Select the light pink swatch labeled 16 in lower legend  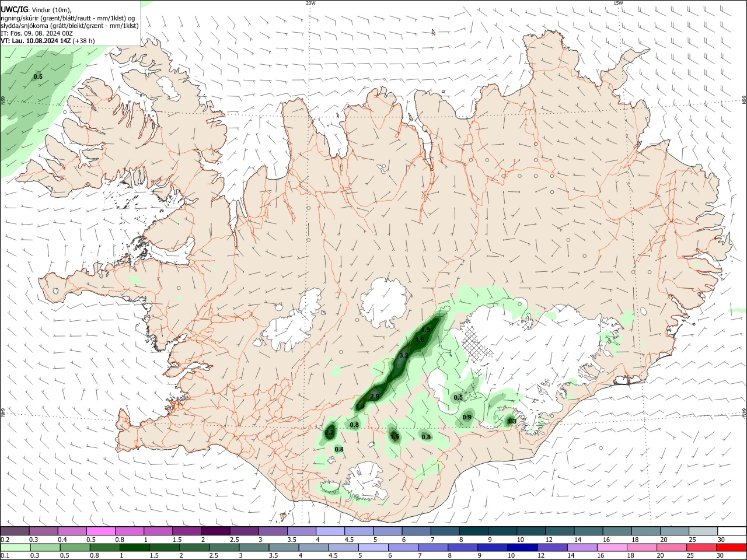click(x=613, y=548)
